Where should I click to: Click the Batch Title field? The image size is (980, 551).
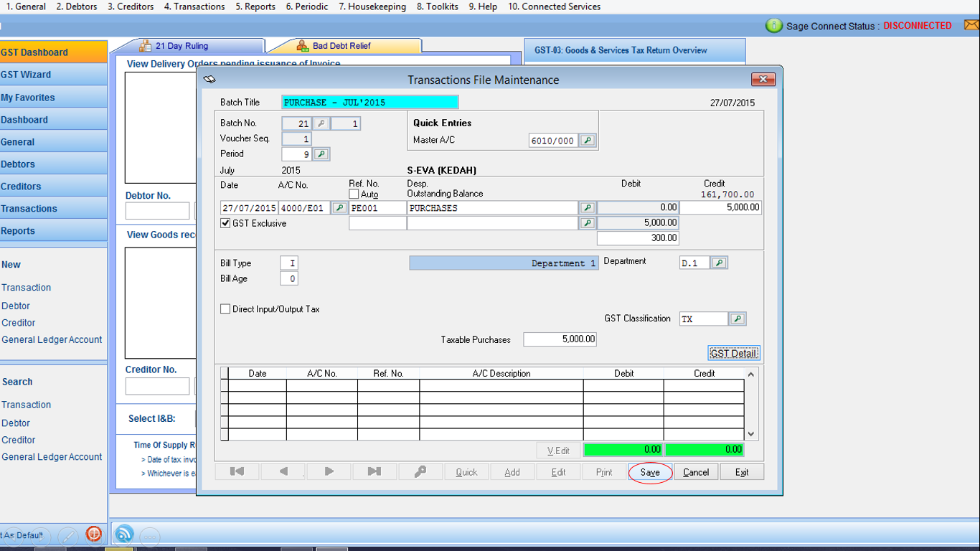[370, 103]
